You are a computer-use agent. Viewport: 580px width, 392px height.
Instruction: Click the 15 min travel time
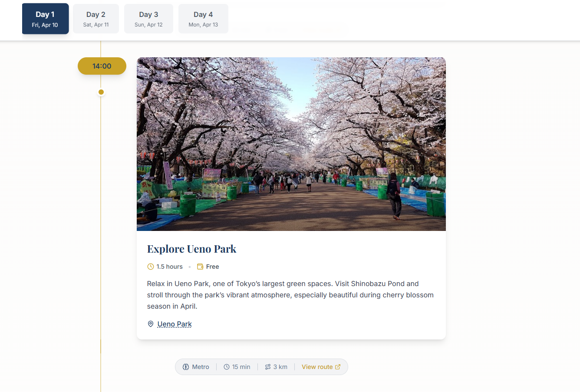click(241, 367)
